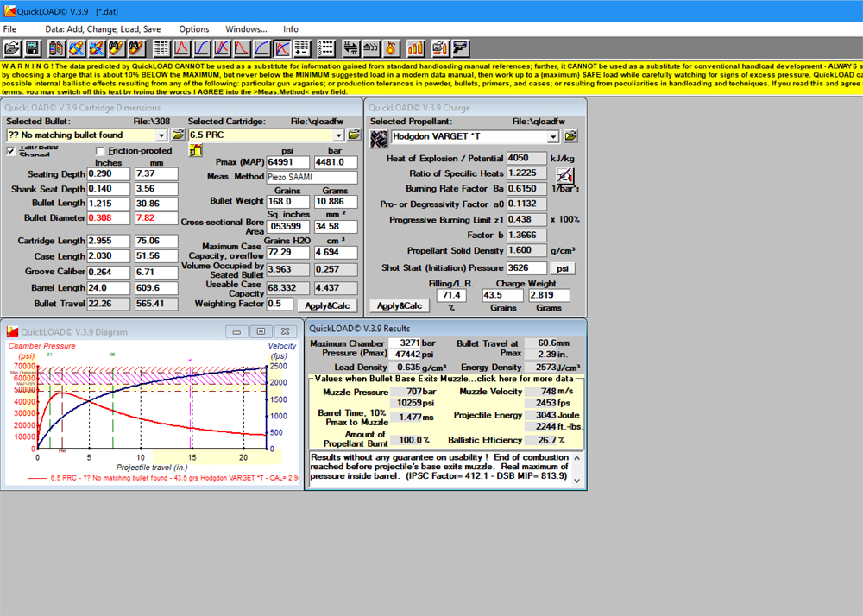Open propellant file folder icon beside Hodgdon VARGET
Image resolution: width=863 pixels, height=616 pixels.
click(570, 135)
